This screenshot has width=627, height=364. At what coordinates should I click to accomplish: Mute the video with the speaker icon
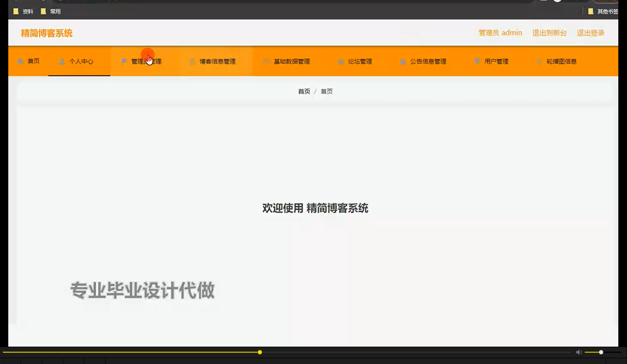pyautogui.click(x=578, y=352)
